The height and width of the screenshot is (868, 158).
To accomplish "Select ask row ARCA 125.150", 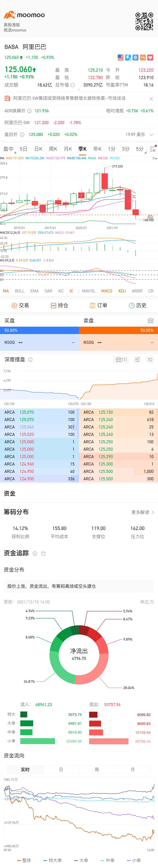I will pos(118,412).
